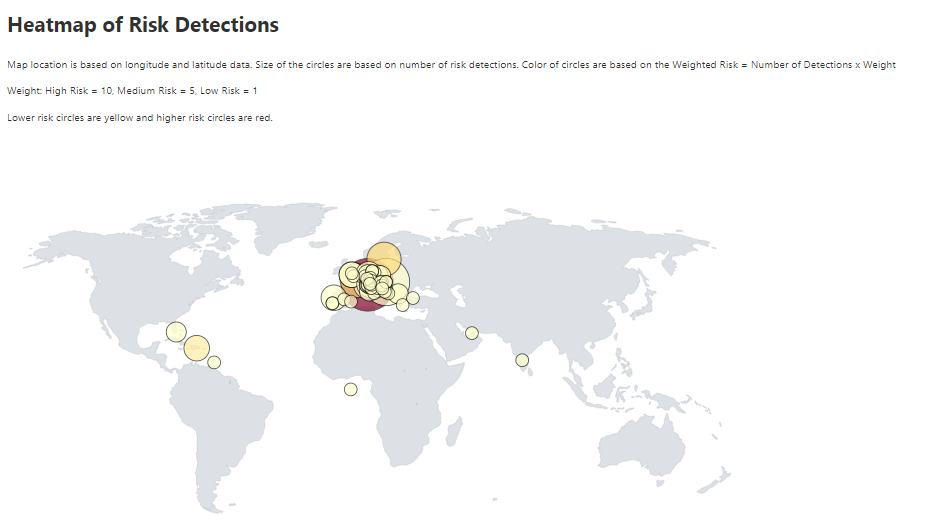Select the small circle near Turkey's coast

pos(413,297)
